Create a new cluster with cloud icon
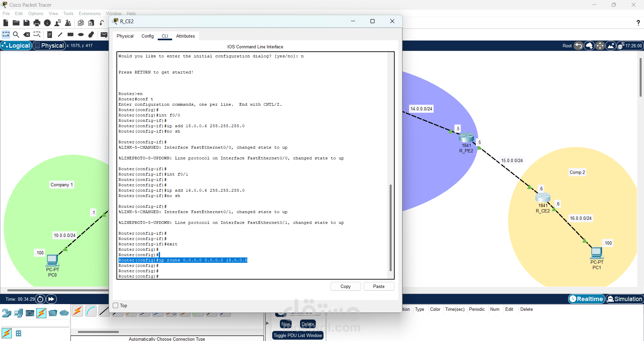 589,46
